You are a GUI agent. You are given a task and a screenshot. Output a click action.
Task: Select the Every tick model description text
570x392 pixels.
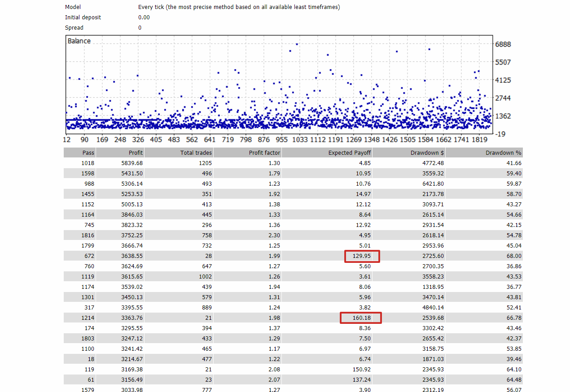click(239, 7)
